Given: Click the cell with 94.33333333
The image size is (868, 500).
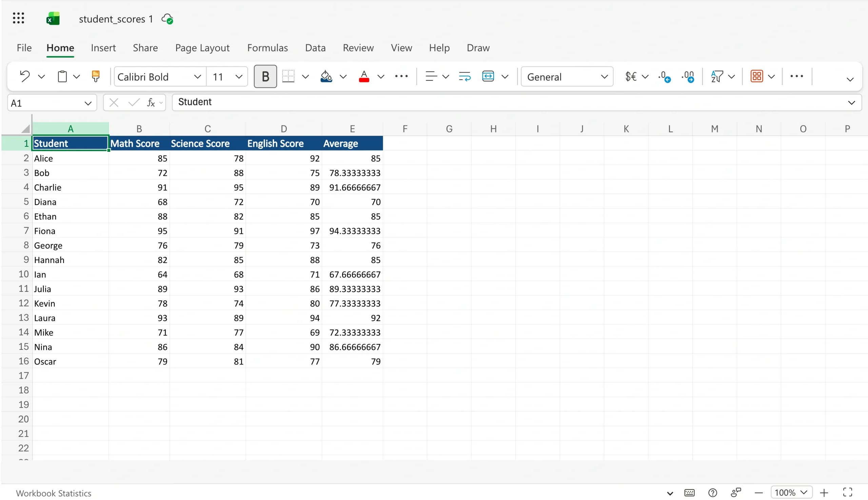Looking at the screenshot, I should (352, 231).
